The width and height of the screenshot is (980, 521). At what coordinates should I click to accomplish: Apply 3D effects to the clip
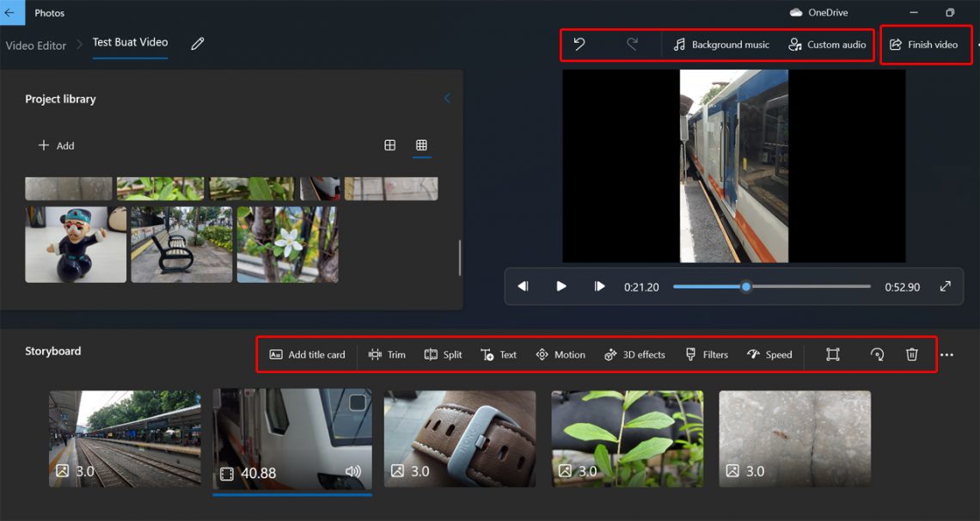(x=634, y=354)
